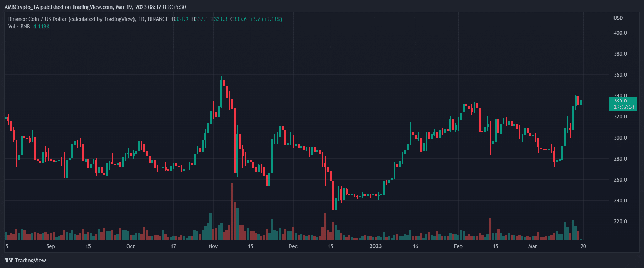Image resolution: width=644 pixels, height=268 pixels.
Task: Click the Dec label on time axis
Action: click(x=293, y=246)
